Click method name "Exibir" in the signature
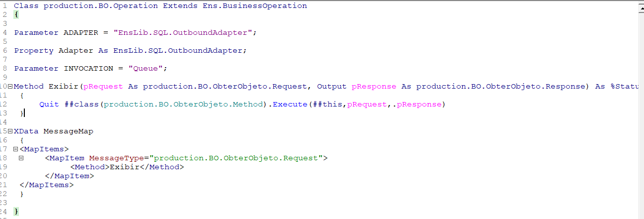 point(64,87)
